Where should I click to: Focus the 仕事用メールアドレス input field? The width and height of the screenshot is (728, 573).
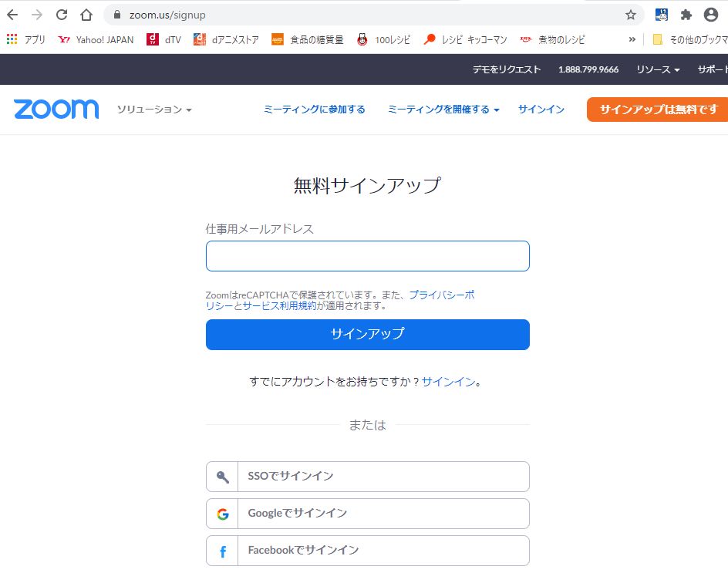[367, 256]
